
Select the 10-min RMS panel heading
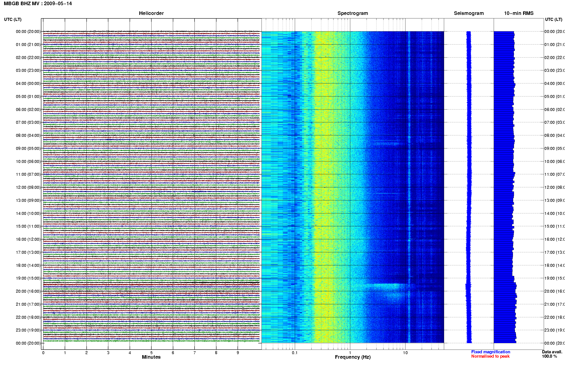(519, 13)
